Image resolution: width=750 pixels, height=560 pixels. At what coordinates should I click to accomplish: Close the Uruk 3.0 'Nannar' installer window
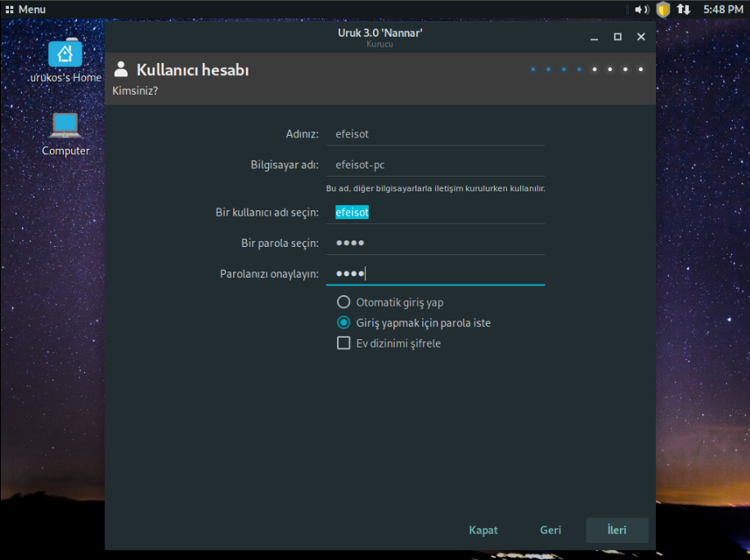click(641, 37)
